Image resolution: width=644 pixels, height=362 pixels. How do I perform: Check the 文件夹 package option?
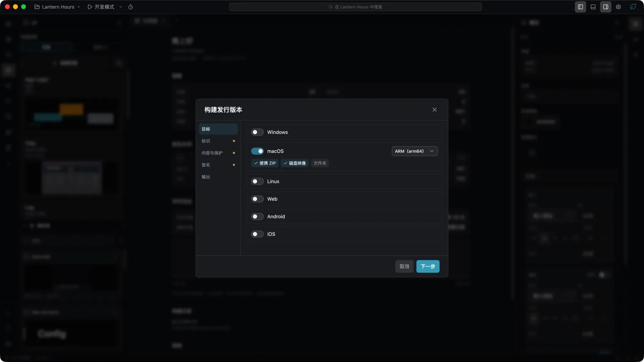click(320, 163)
